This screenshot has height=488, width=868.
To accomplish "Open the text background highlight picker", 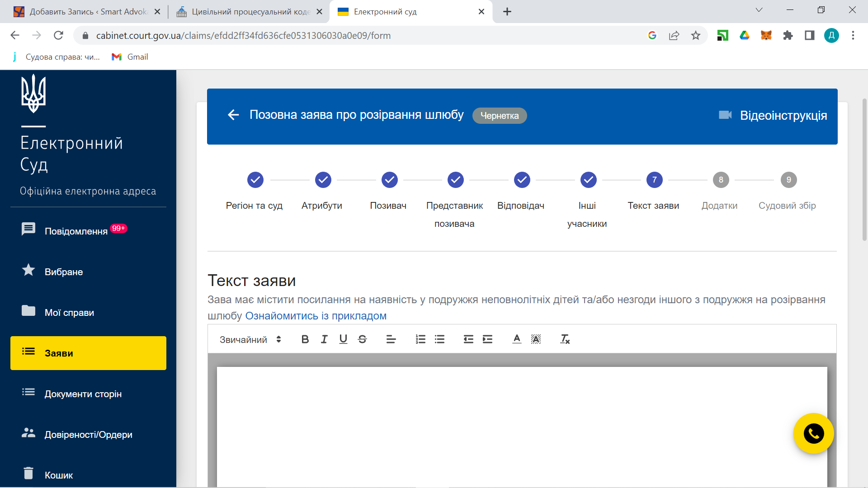I will pyautogui.click(x=536, y=339).
